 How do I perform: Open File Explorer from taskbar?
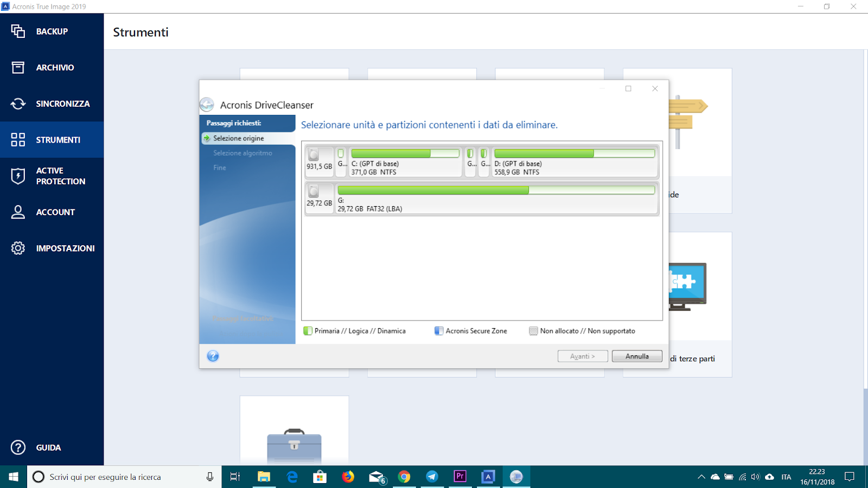264,477
